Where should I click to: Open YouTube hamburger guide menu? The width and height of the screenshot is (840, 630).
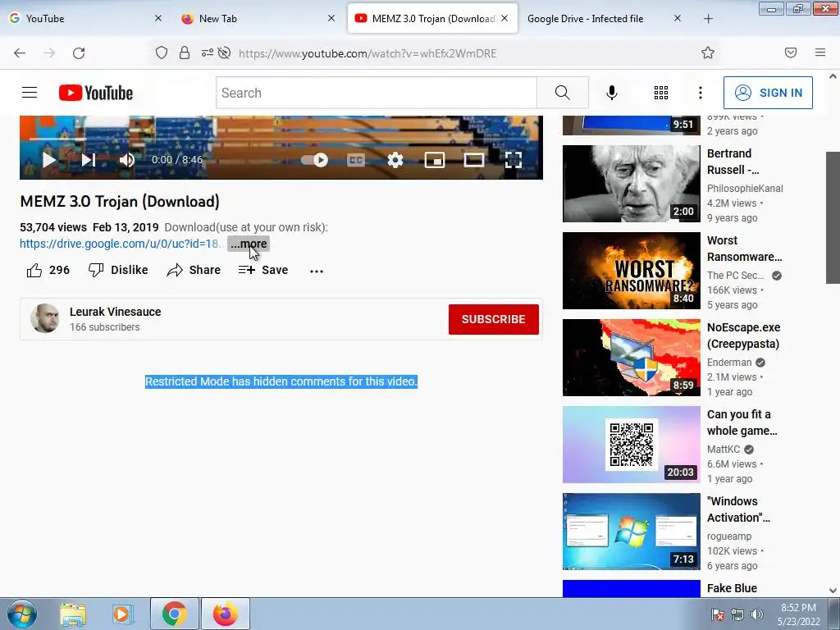(30, 93)
